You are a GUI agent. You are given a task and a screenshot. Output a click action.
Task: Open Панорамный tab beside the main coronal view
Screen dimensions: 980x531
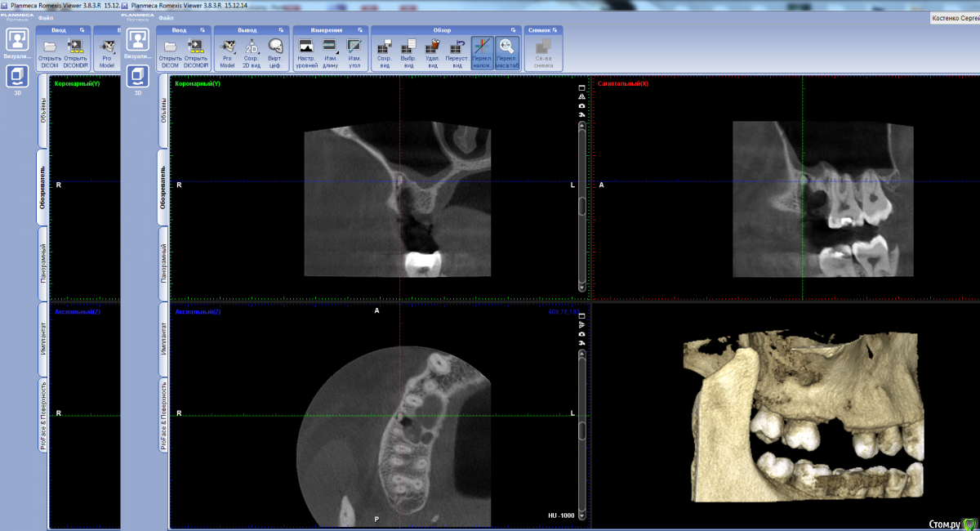click(163, 264)
